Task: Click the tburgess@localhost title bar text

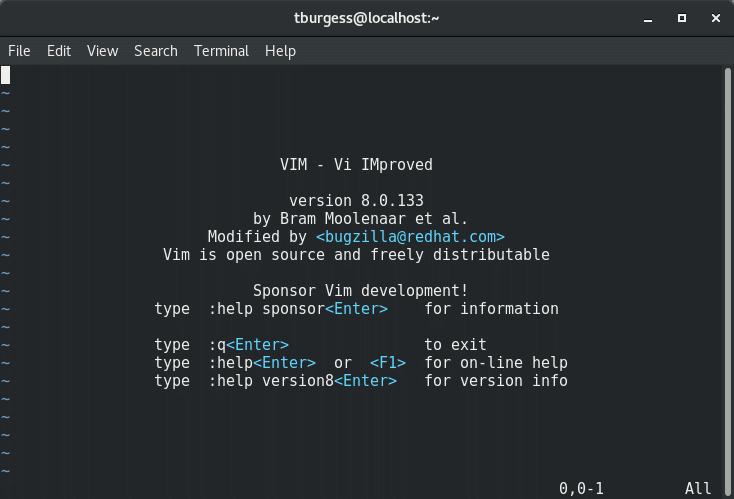Action: click(366, 17)
